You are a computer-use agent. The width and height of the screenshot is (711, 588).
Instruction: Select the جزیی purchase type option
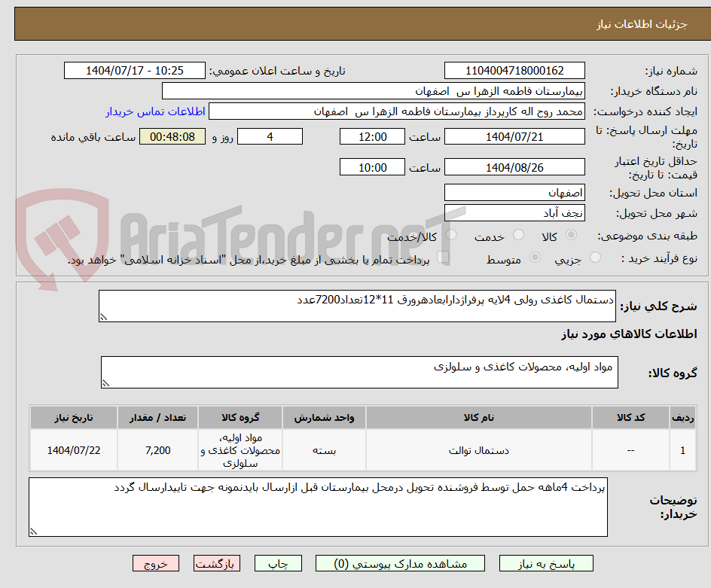(x=595, y=257)
